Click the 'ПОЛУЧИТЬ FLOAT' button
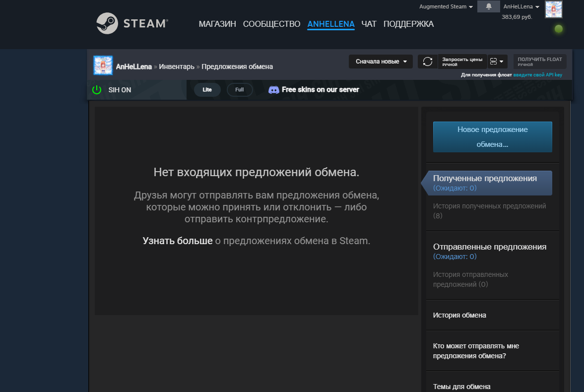 [540, 62]
